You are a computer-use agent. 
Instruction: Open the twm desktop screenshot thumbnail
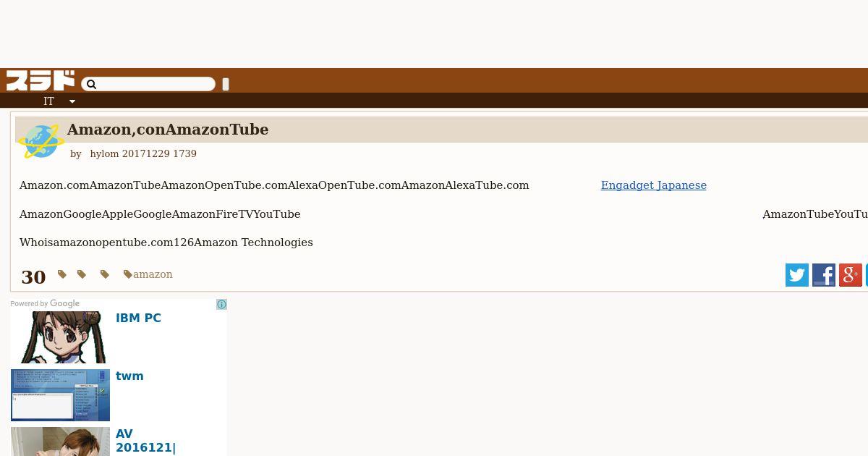(x=60, y=395)
